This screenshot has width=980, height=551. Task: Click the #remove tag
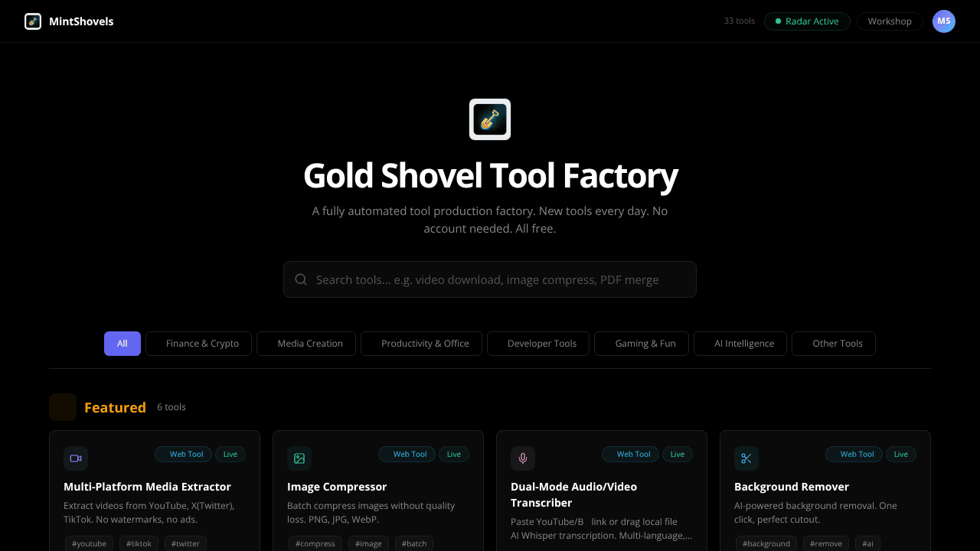[x=827, y=543]
